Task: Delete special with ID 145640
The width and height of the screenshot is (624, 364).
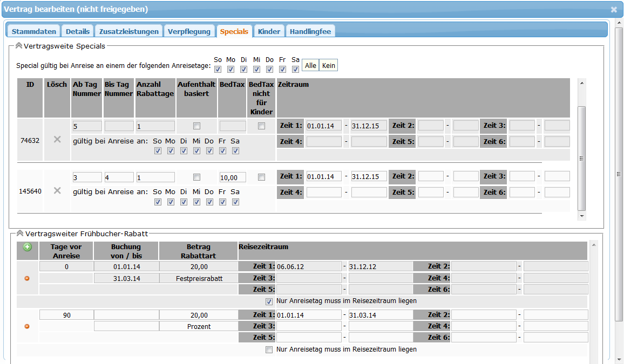Action: 57,190
